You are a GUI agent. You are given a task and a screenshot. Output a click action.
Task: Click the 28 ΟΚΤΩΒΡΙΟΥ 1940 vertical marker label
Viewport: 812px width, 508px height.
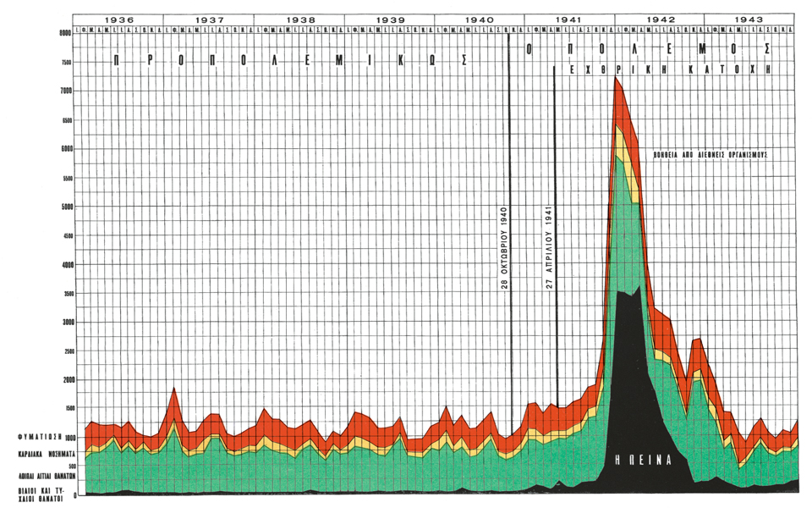(504, 248)
